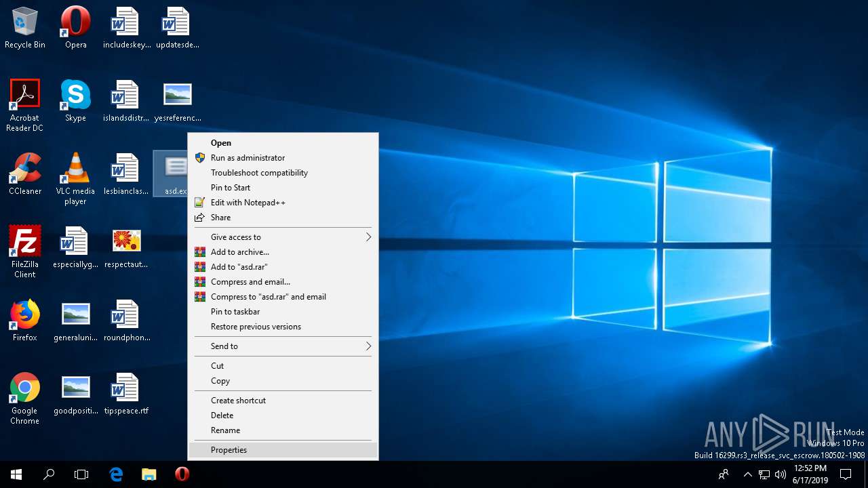The image size is (868, 488).
Task: Select the includeskey Word document icon
Action: pos(126,28)
